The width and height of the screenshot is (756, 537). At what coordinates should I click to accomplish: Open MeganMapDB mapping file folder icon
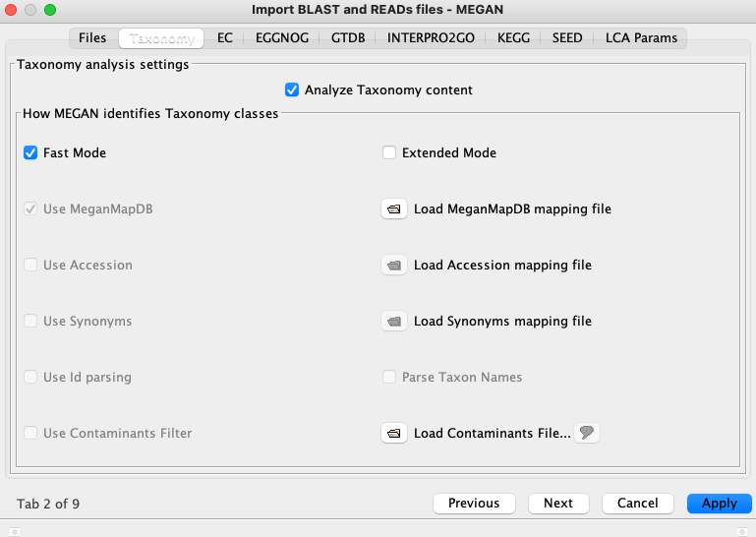394,209
